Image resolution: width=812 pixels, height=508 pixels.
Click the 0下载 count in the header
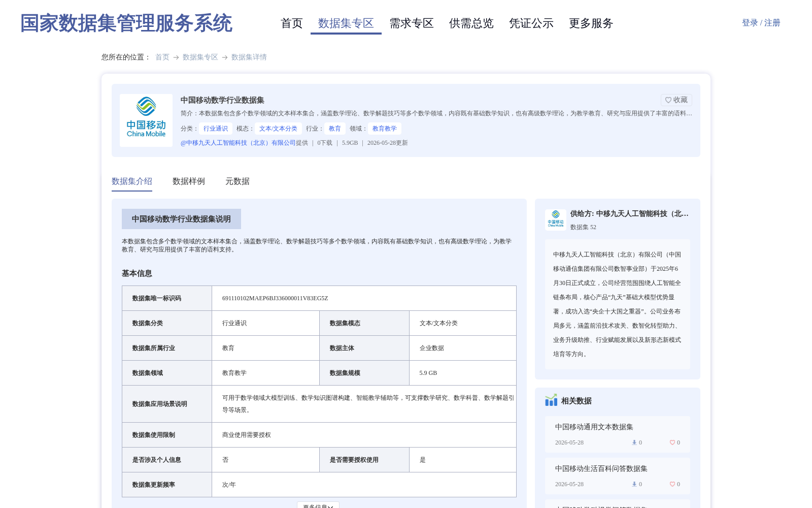tap(325, 143)
